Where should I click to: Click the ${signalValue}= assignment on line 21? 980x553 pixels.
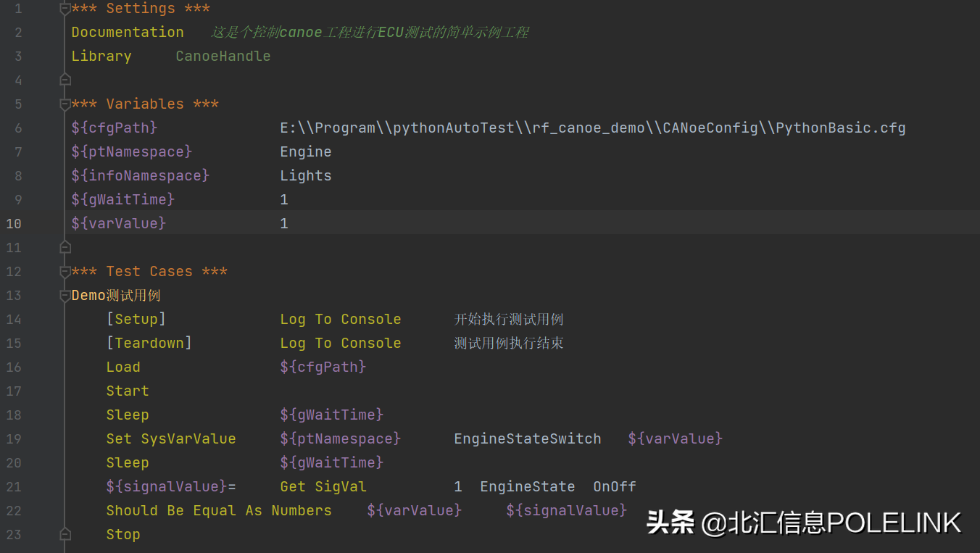(x=170, y=486)
